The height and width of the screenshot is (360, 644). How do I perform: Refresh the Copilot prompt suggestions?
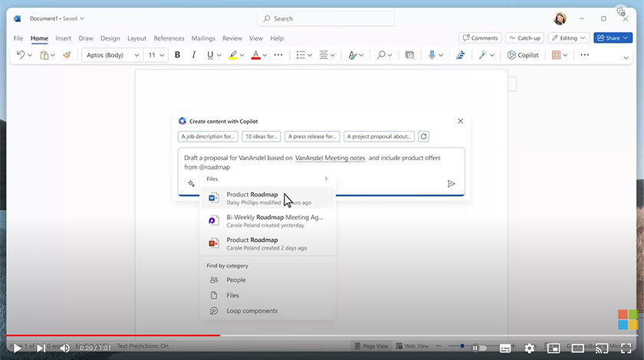coord(423,136)
